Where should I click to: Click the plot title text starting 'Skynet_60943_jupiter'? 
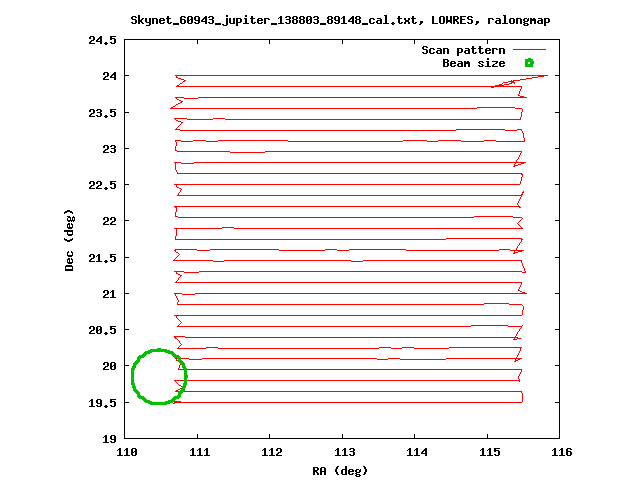(x=340, y=20)
